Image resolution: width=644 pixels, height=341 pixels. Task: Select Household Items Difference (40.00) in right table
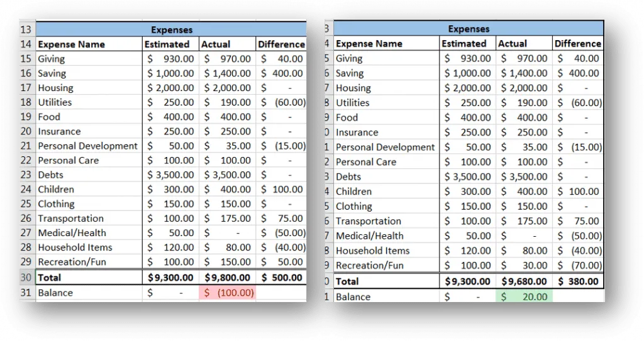pyautogui.click(x=578, y=251)
